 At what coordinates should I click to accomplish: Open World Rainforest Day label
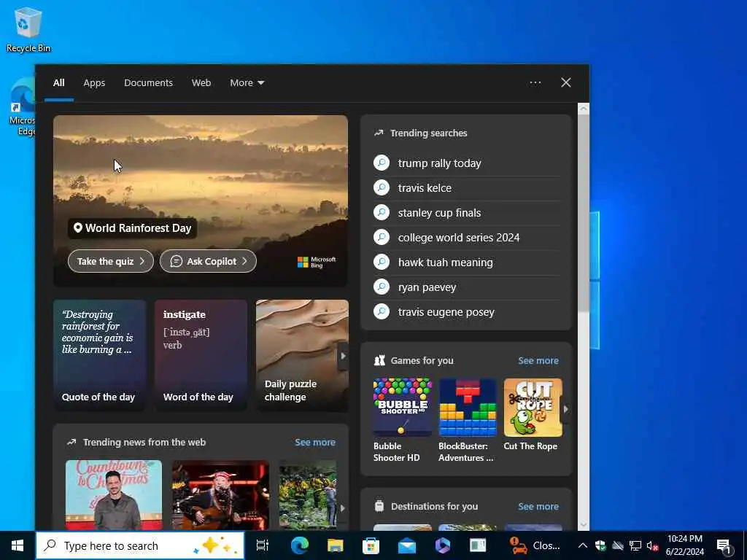(x=133, y=228)
